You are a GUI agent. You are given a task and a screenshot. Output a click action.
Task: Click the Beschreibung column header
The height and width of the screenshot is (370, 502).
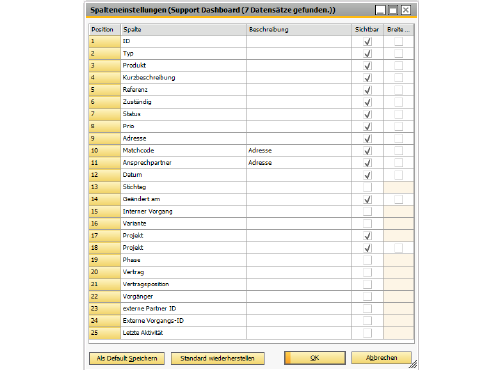click(299, 29)
